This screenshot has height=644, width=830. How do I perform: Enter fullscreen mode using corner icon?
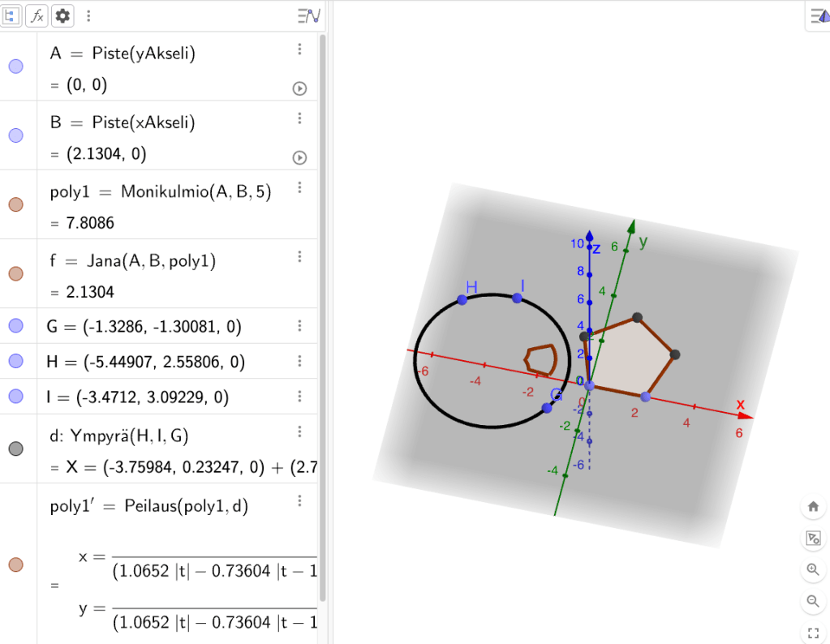(x=812, y=632)
